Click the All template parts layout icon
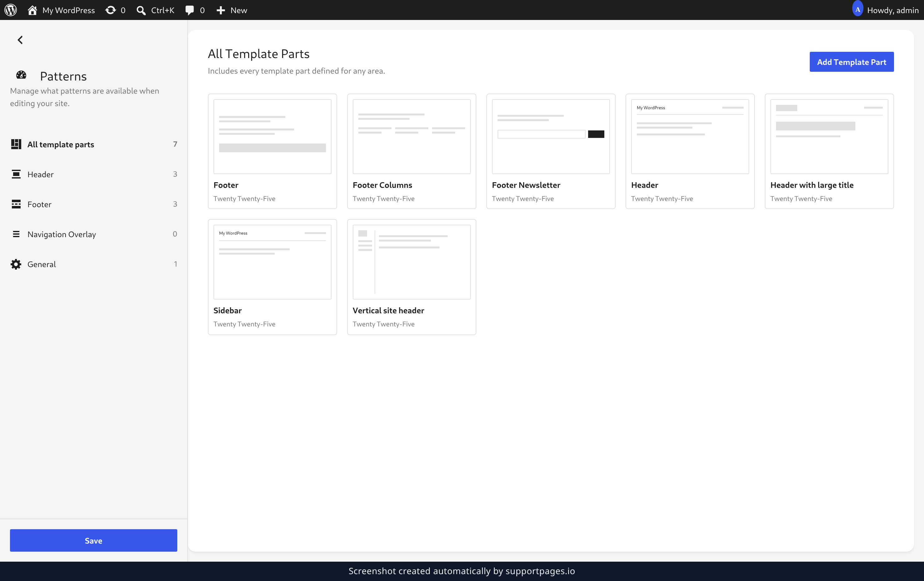Image resolution: width=924 pixels, height=581 pixels. pos(16,144)
